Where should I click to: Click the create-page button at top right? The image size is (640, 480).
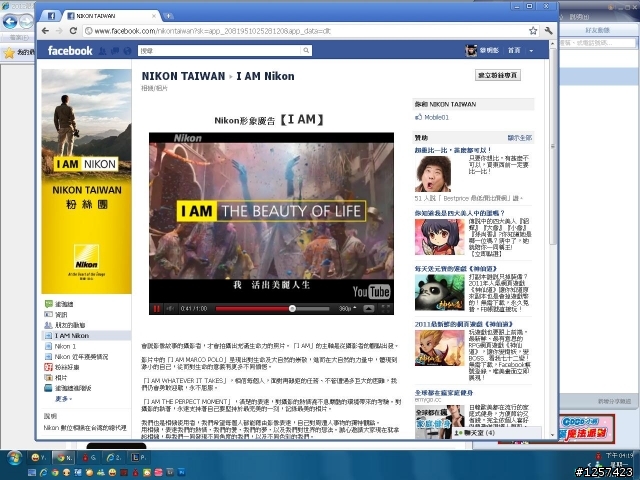[x=498, y=75]
